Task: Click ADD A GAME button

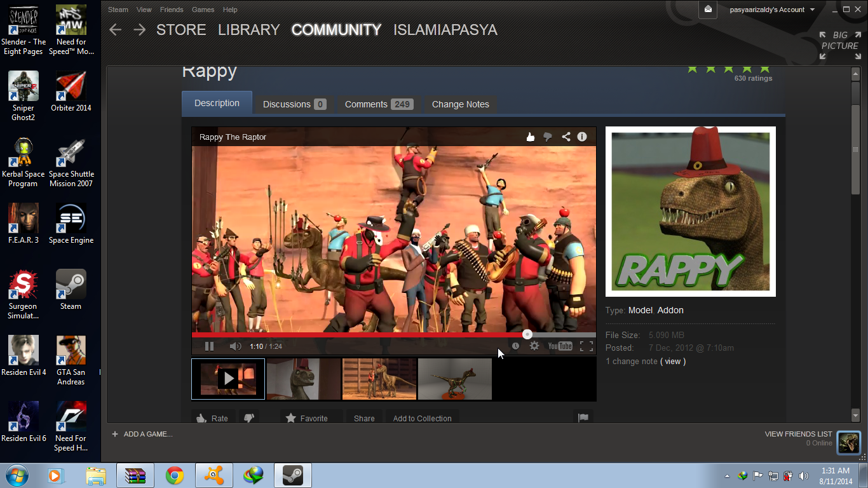Action: (142, 434)
